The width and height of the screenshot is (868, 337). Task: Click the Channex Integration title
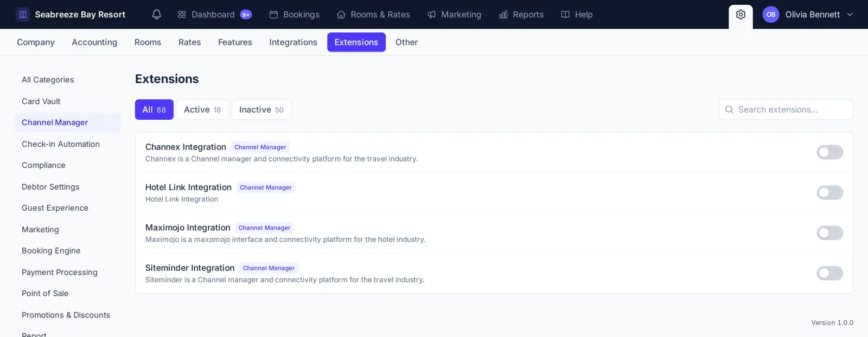[x=186, y=147]
